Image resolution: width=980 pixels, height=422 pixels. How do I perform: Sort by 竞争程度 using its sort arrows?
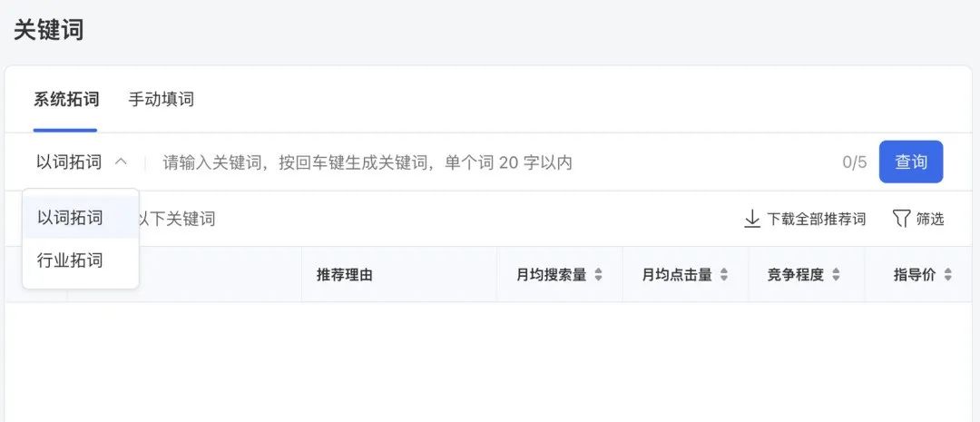click(836, 275)
